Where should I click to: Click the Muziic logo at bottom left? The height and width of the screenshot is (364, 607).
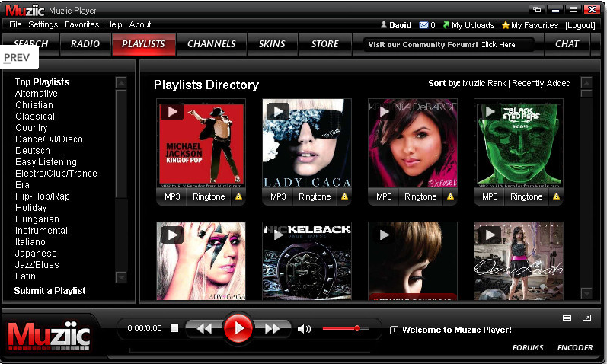[50, 335]
